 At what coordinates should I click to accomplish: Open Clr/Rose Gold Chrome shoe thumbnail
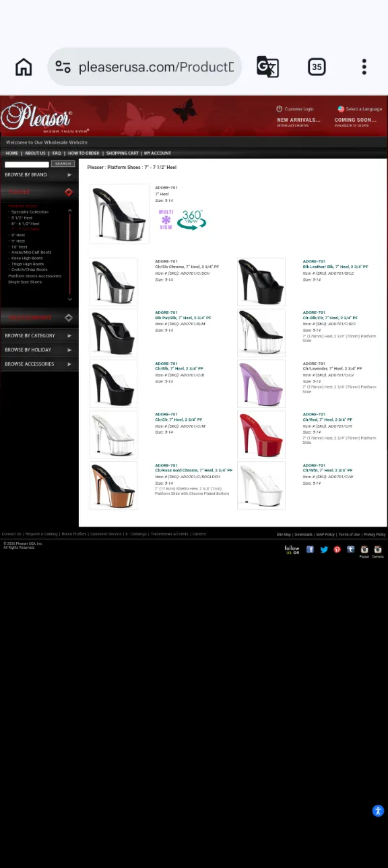(x=113, y=486)
